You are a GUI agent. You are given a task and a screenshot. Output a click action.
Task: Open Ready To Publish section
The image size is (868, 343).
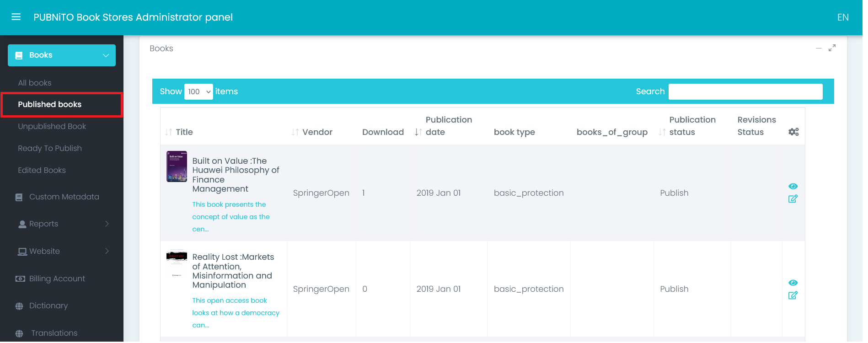pos(50,148)
